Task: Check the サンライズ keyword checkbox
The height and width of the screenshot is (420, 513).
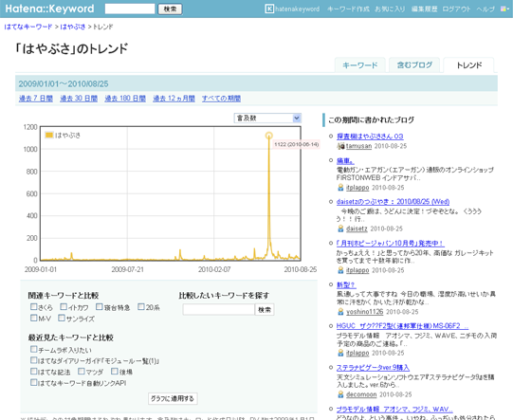Action: [x=62, y=318]
